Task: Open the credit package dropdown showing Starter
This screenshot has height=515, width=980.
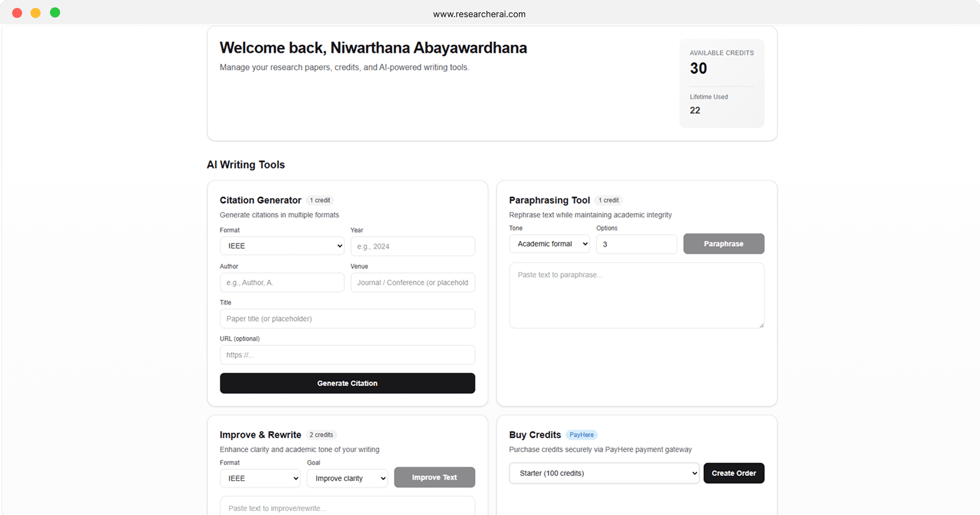Action: 603,473
